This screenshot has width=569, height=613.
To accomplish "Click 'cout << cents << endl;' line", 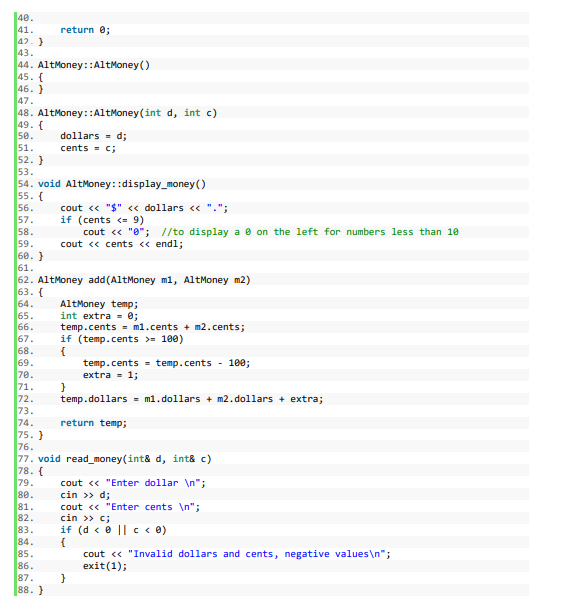I will [x=122, y=244].
